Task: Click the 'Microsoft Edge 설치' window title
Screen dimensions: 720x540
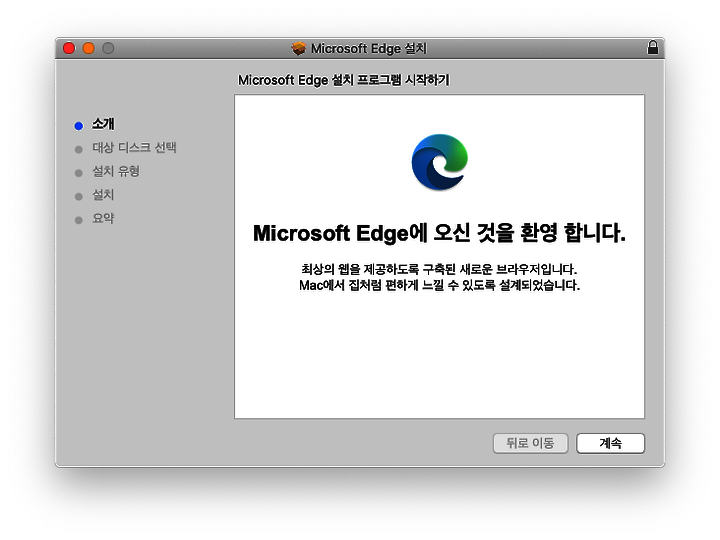Action: point(368,48)
